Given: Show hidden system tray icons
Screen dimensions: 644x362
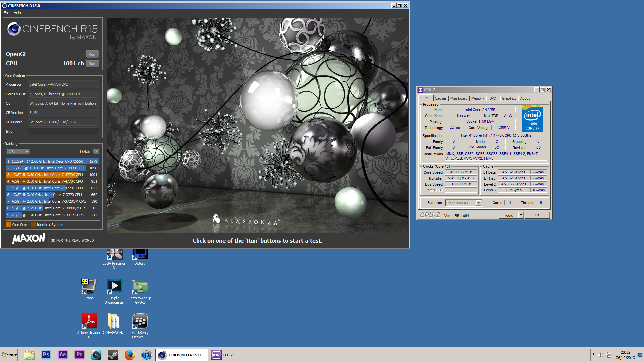Looking at the screenshot, I should (x=593, y=355).
